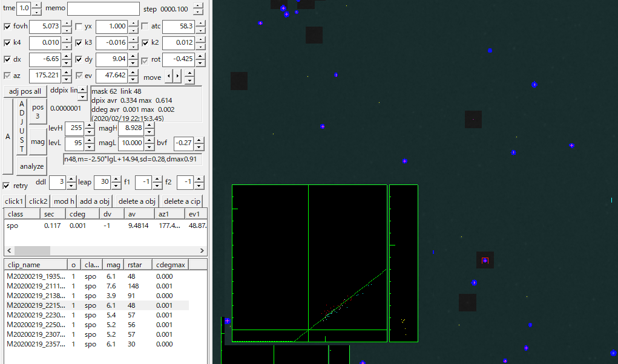Click the adj pos all button
Viewport: 618px width, 364px height.
[x=25, y=91]
